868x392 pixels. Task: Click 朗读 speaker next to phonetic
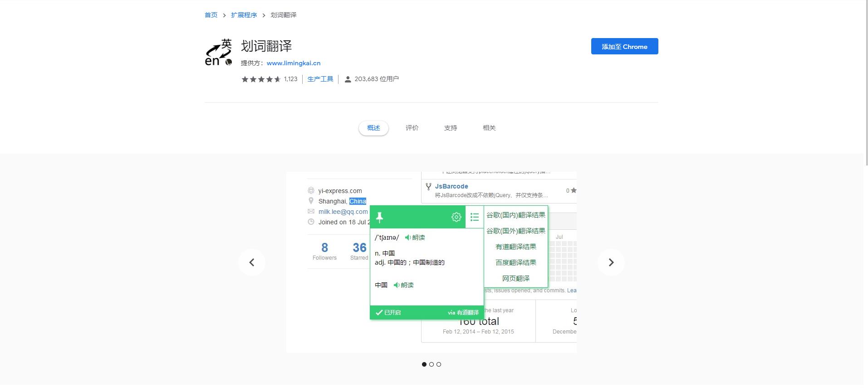tap(415, 237)
